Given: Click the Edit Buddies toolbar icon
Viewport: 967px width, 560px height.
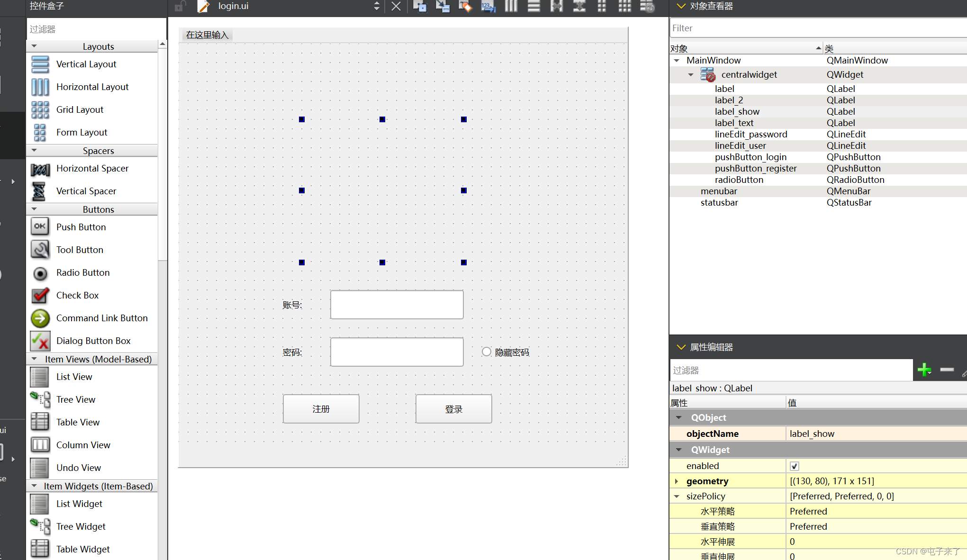Looking at the screenshot, I should [x=465, y=6].
